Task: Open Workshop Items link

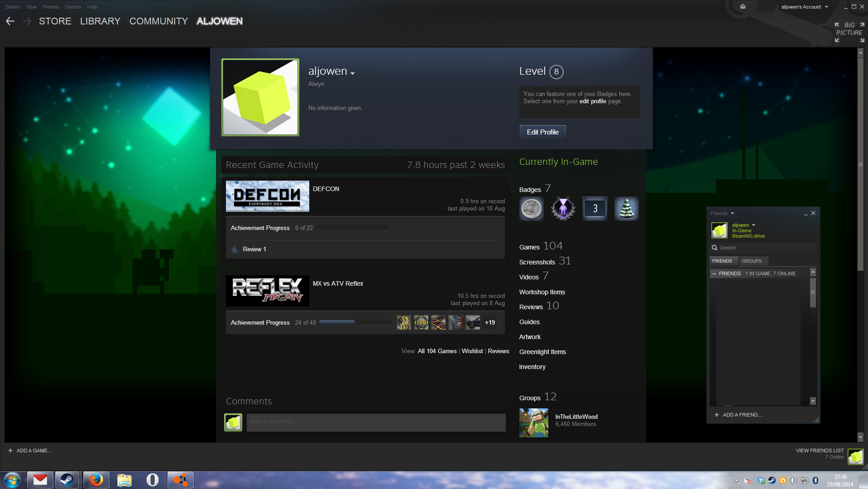Action: click(542, 292)
